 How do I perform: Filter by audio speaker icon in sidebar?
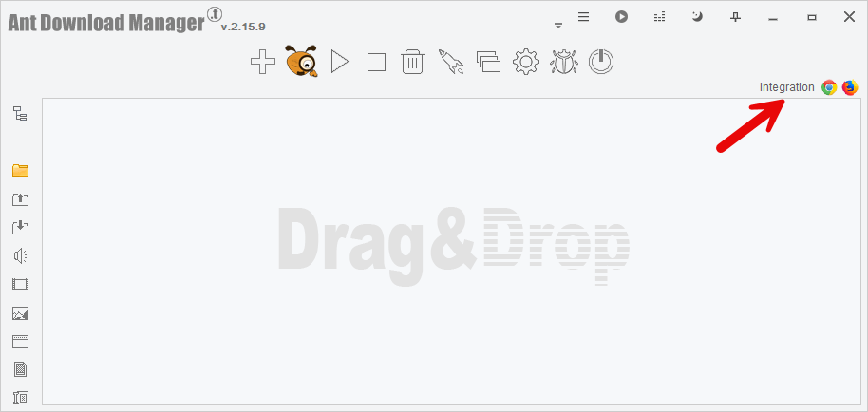click(x=21, y=255)
